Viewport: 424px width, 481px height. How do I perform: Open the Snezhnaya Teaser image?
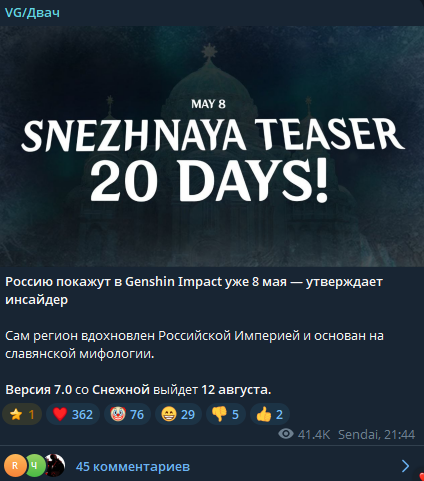212,146
